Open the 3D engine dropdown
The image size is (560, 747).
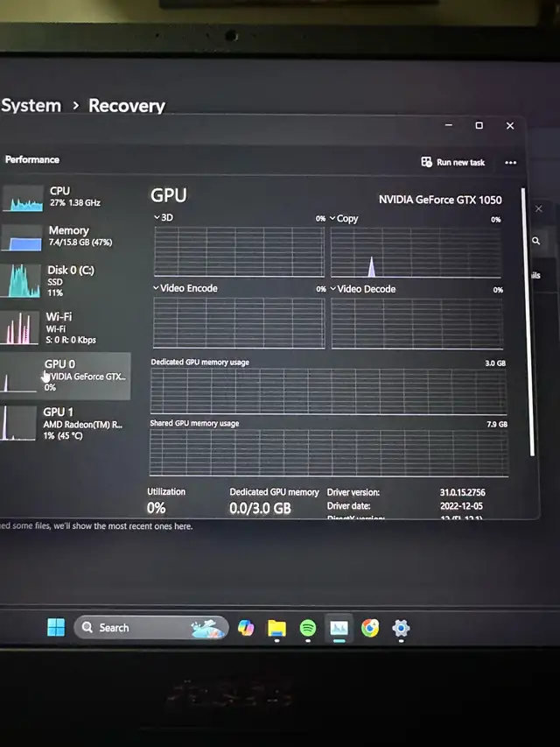164,217
